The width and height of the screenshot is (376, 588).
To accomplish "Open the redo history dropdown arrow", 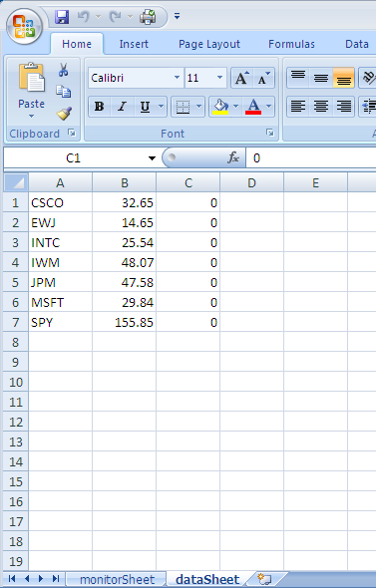I will tap(130, 17).
